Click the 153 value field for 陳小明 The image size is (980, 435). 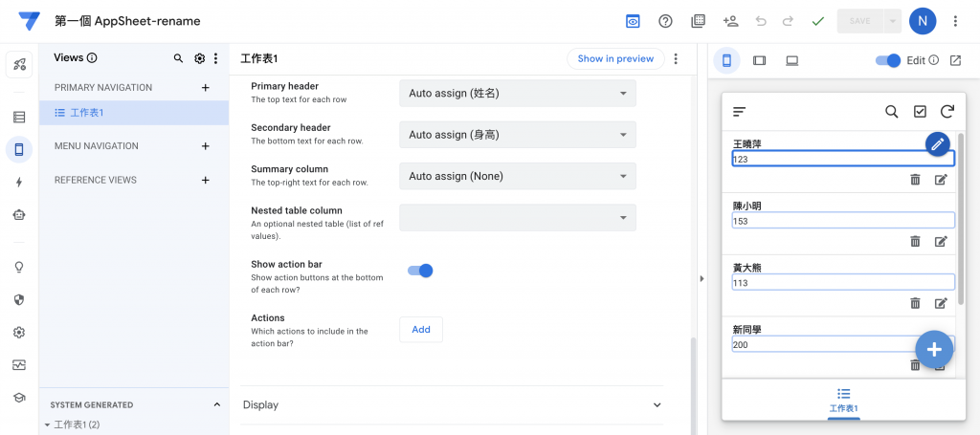pyautogui.click(x=842, y=221)
